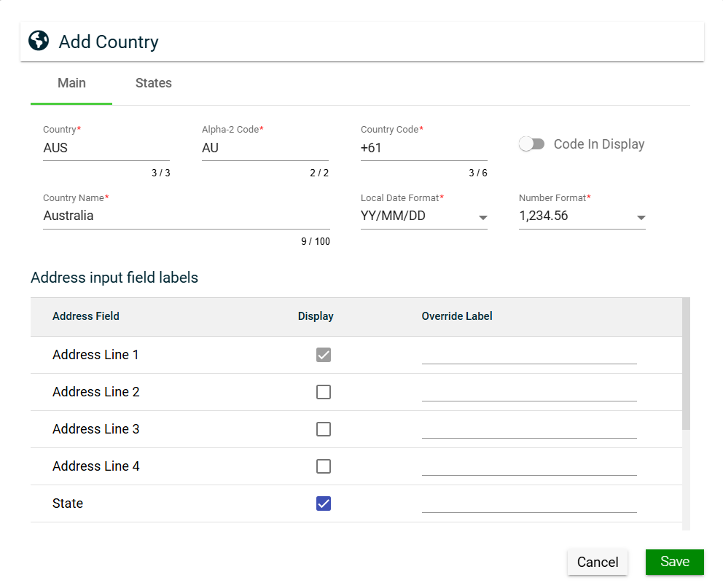723x588 pixels.
Task: Click Override Label field for Address Line 1
Action: coord(528,355)
